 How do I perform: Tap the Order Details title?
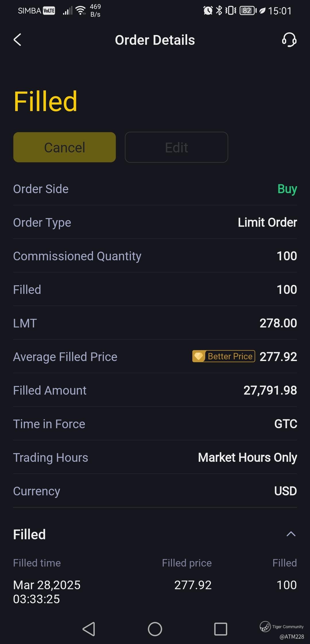[x=155, y=40]
